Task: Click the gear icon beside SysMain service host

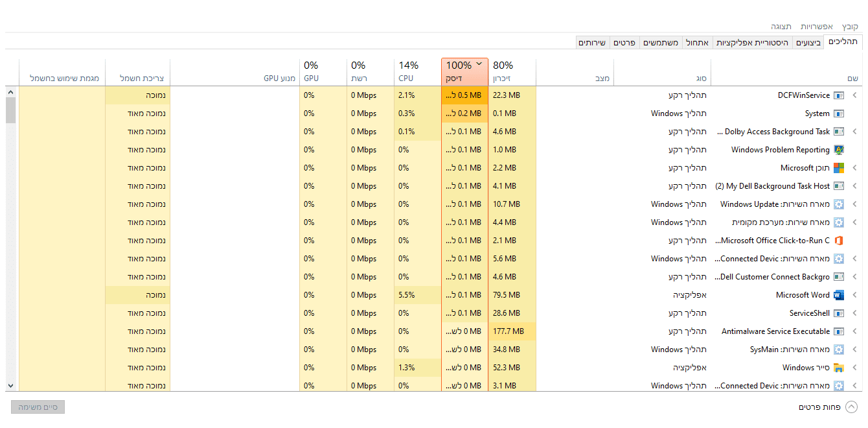Action: tap(839, 350)
